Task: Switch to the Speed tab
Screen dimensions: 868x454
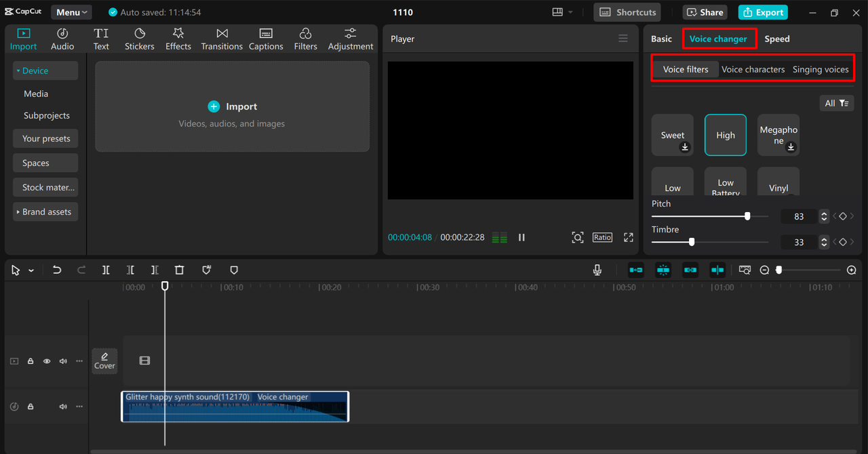Action: pos(777,39)
